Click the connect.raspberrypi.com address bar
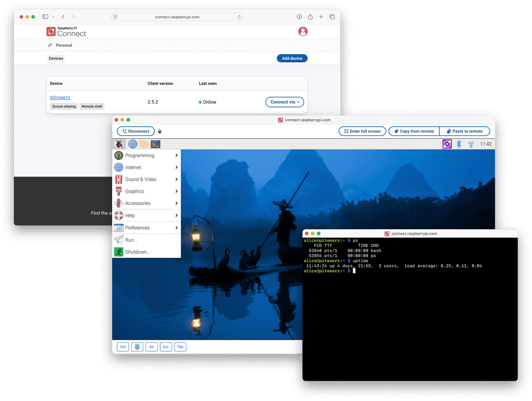The height and width of the screenshot is (401, 532). point(177,16)
